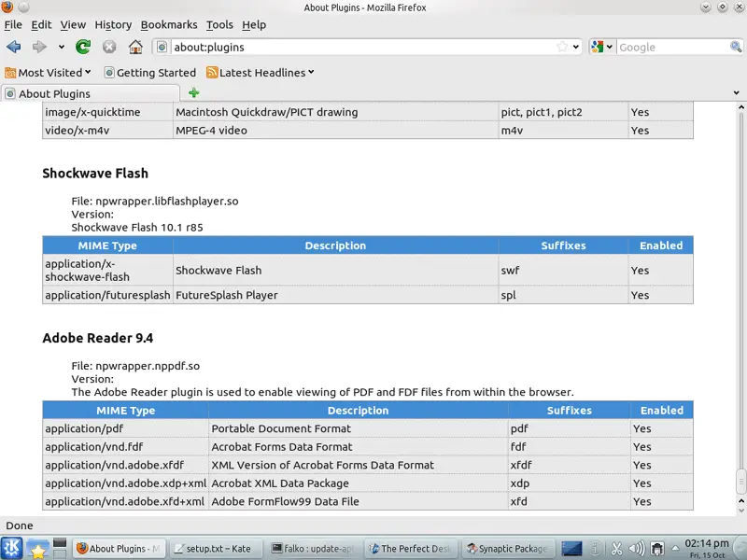
Task: Click the Most Visited bookmark folder icon
Action: point(10,73)
